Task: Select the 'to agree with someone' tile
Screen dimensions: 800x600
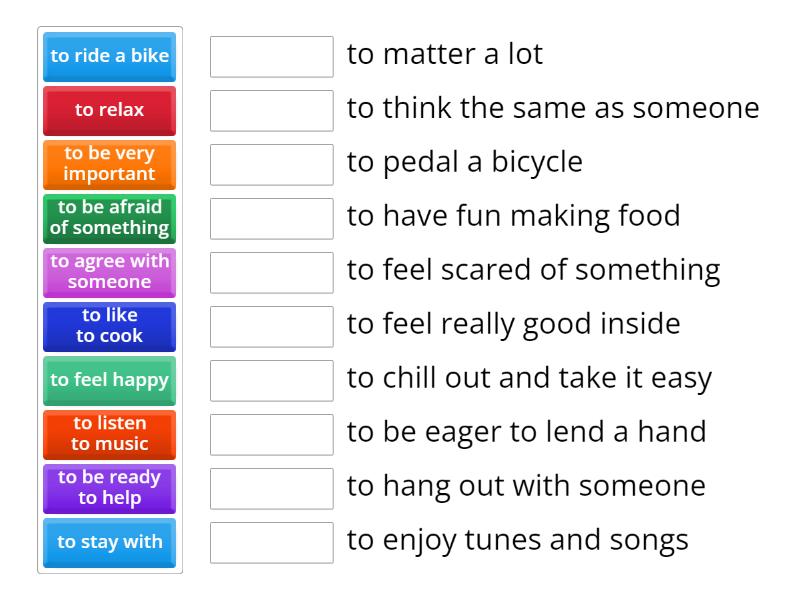Action: 110,273
